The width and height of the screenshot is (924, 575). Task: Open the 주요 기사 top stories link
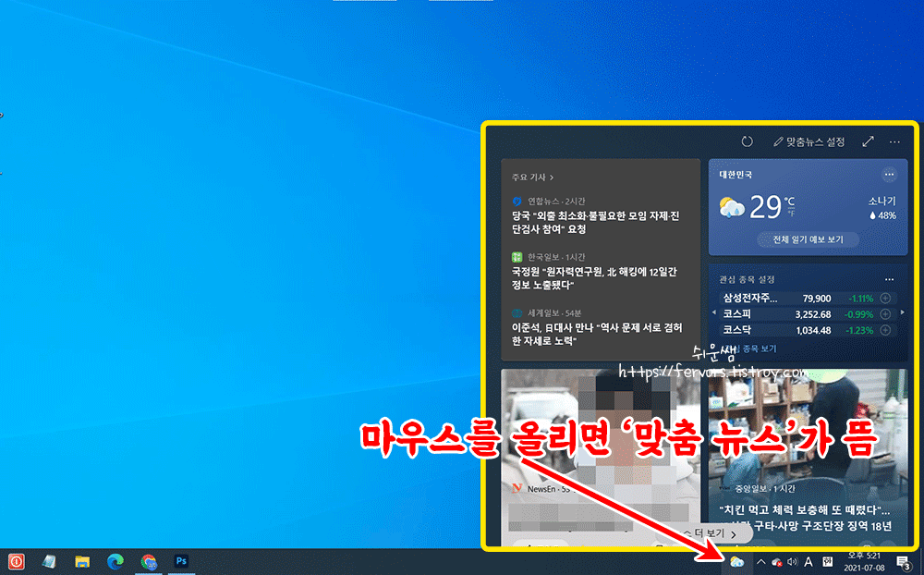(532, 177)
